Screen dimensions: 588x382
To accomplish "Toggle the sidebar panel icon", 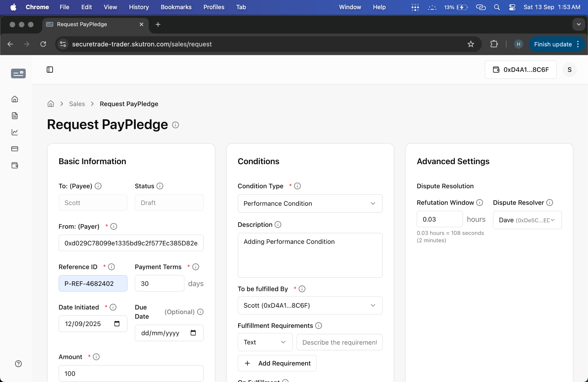I will pos(50,69).
